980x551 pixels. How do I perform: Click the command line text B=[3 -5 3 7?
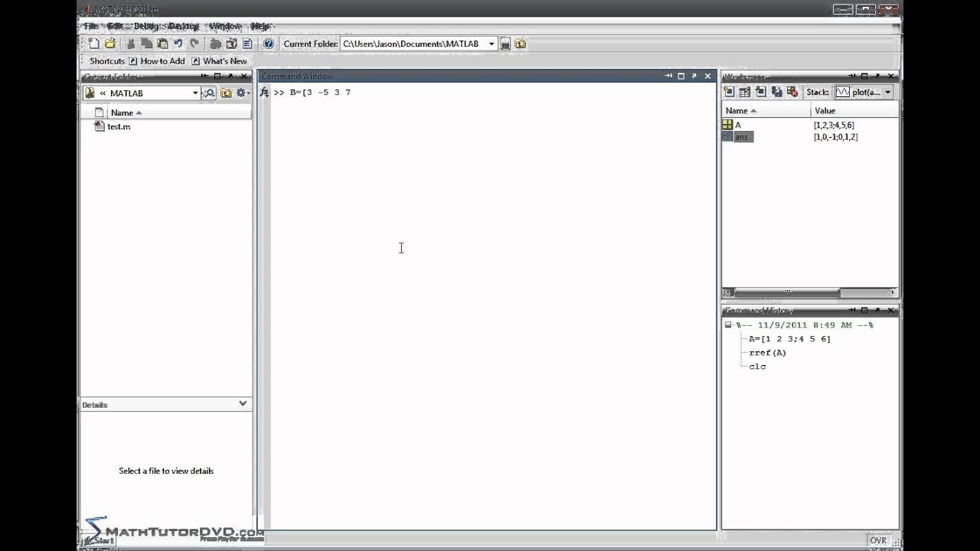tap(320, 93)
